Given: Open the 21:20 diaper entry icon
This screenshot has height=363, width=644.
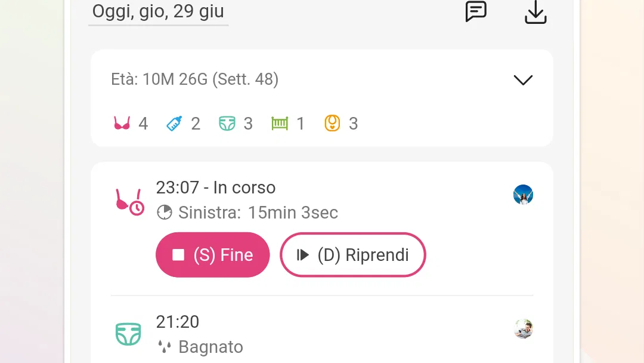Looking at the screenshot, I should tap(128, 334).
